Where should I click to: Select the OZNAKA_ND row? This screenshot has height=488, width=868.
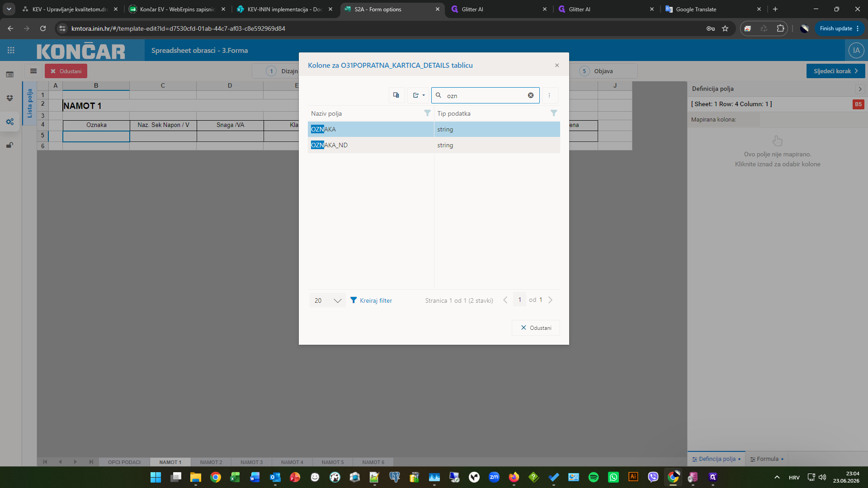434,145
